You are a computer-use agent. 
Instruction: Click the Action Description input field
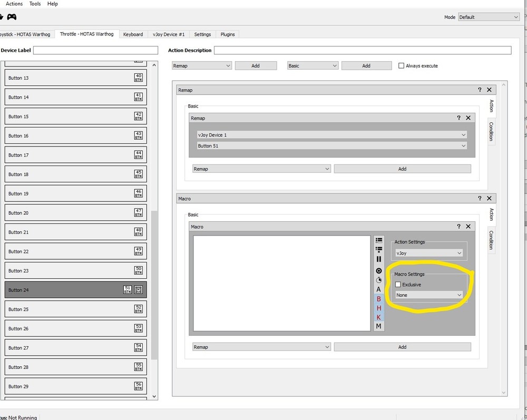[x=363, y=51]
